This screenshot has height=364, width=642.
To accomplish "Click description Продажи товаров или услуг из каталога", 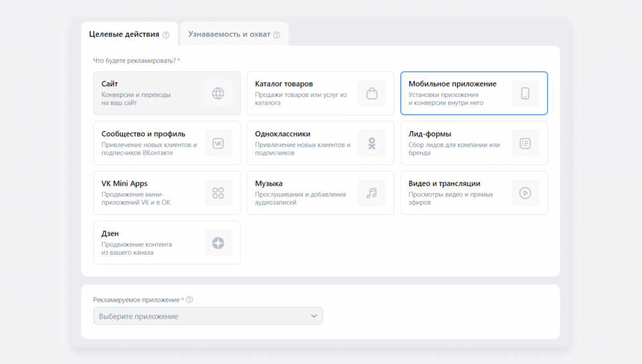I will coord(301,99).
